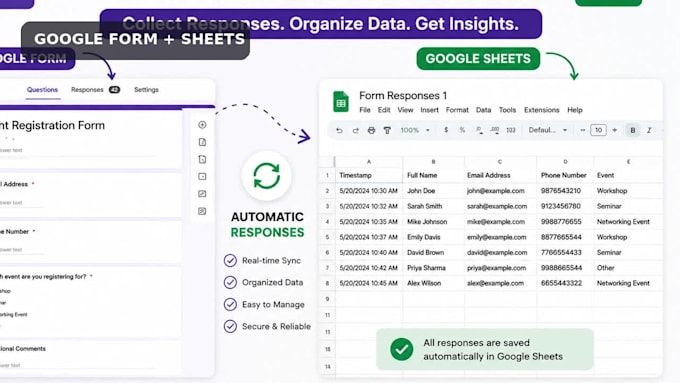Click the Add question plus icon in Forms
680x383 pixels.
pyautogui.click(x=202, y=125)
